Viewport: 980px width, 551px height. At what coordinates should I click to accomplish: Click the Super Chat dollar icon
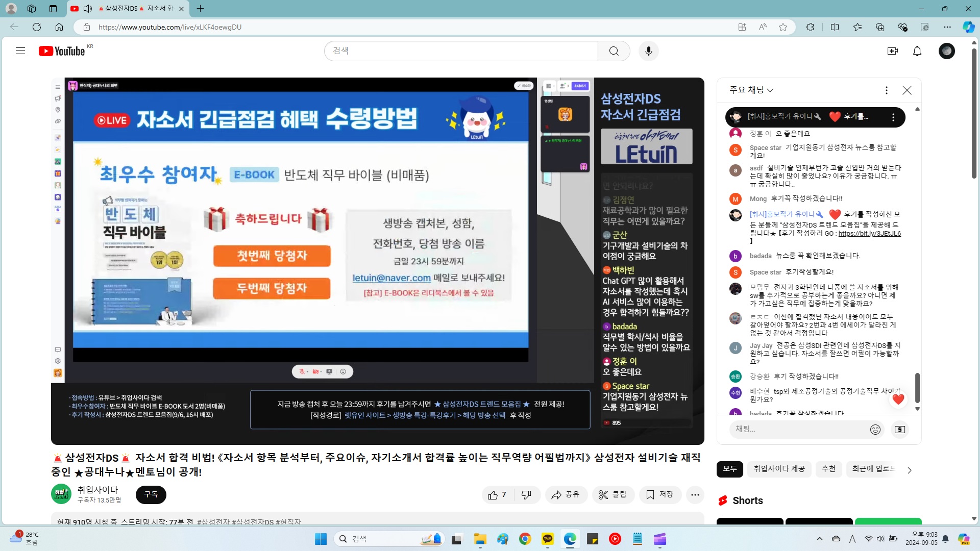pos(900,430)
